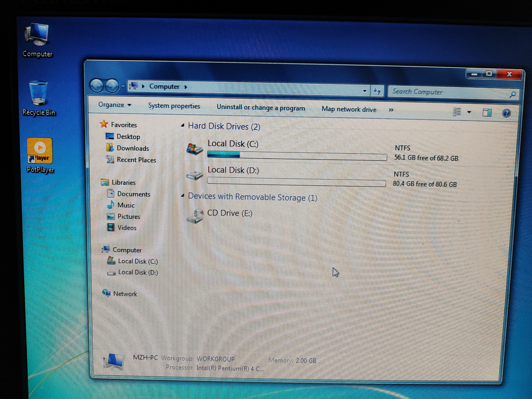This screenshot has height=399, width=532.
Task: Toggle the preview pane icon
Action: coord(487,112)
